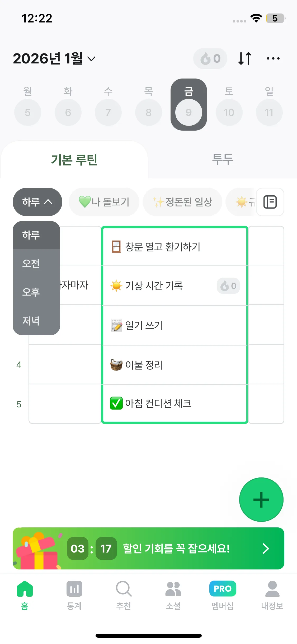This screenshot has width=297, height=644.
Task: Open the list layout view icon
Action: coord(270,202)
